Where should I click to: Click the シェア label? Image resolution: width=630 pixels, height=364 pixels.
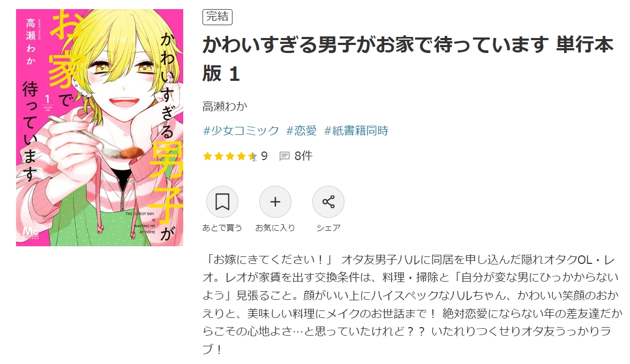328,228
